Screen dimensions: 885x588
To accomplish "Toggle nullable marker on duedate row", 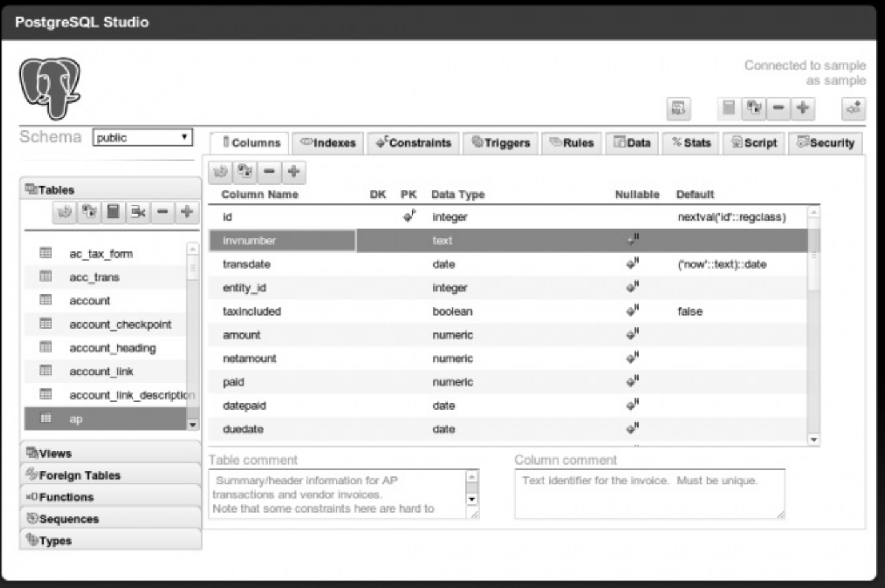I will (x=632, y=429).
